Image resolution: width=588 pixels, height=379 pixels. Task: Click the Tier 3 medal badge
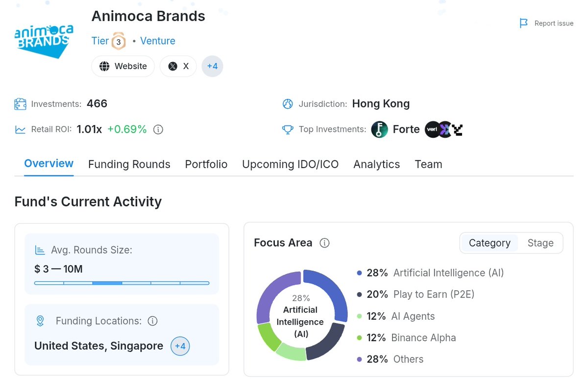[x=118, y=41]
